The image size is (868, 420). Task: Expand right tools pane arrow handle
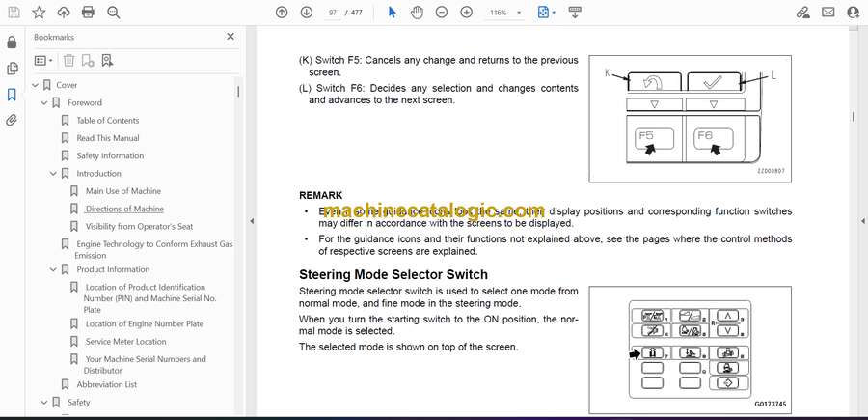[x=862, y=221]
